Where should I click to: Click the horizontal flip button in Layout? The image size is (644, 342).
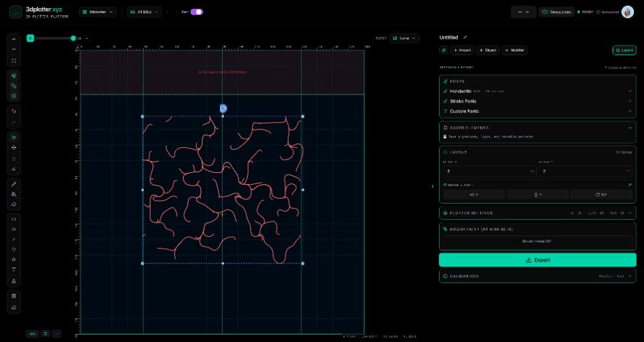point(474,195)
